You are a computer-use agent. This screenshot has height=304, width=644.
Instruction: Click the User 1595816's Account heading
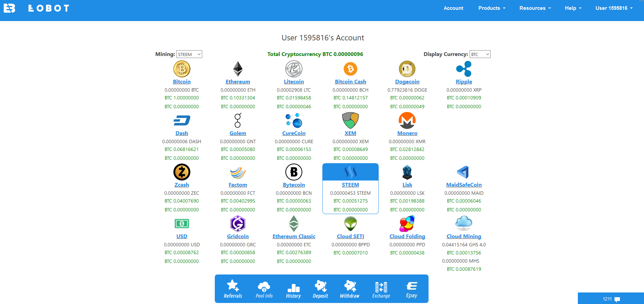pyautogui.click(x=323, y=38)
